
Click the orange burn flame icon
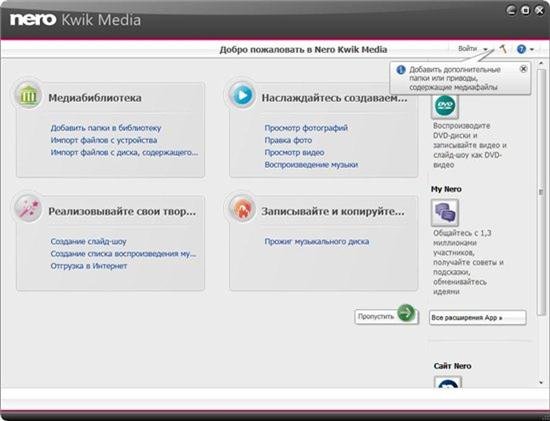tap(242, 209)
